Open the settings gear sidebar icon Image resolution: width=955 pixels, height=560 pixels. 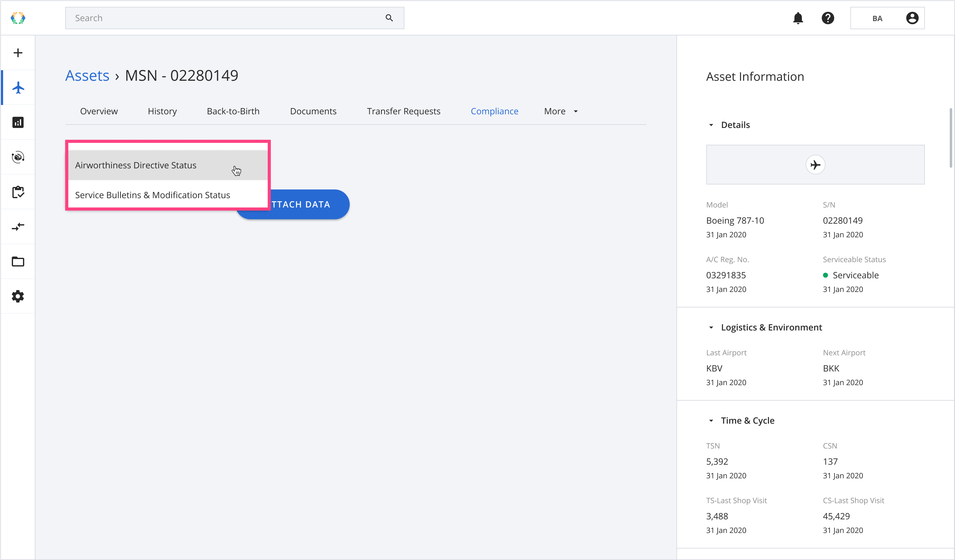coord(18,296)
